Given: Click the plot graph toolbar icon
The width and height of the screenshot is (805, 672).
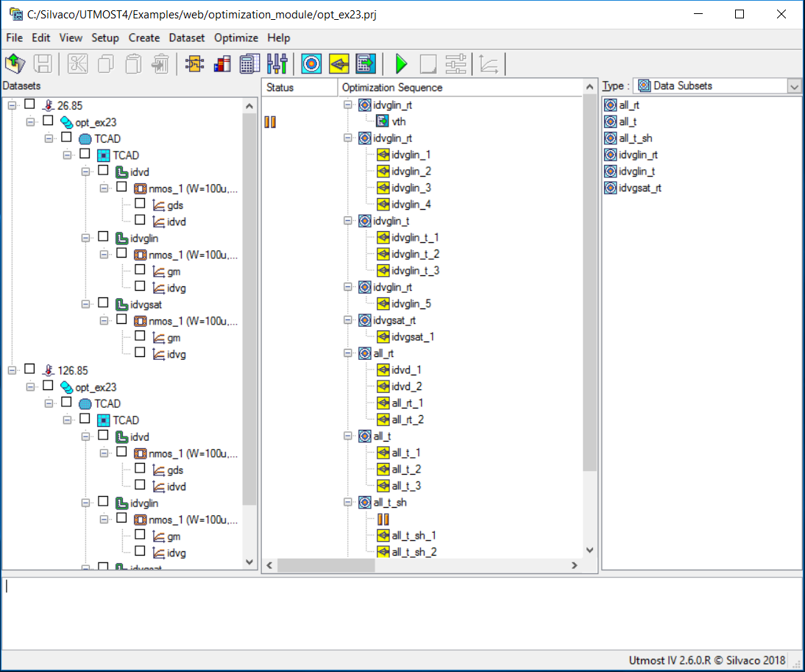Looking at the screenshot, I should 489,63.
